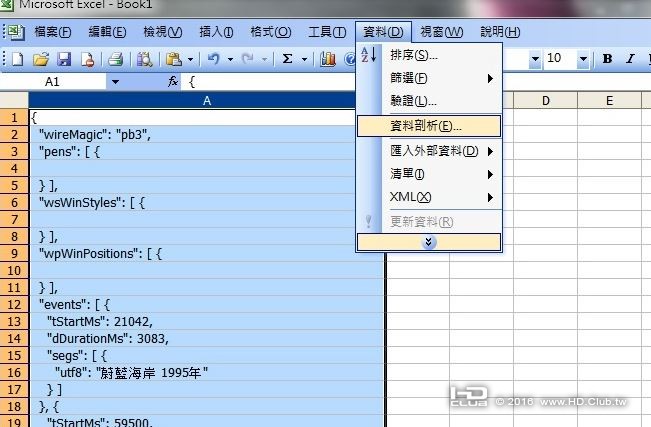
Task: Open the font name dropdown arrow
Action: click(x=535, y=59)
